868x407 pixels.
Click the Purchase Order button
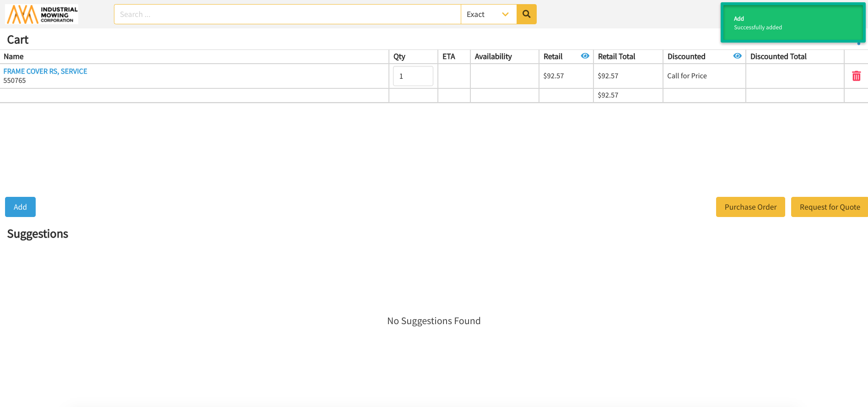pyautogui.click(x=750, y=207)
